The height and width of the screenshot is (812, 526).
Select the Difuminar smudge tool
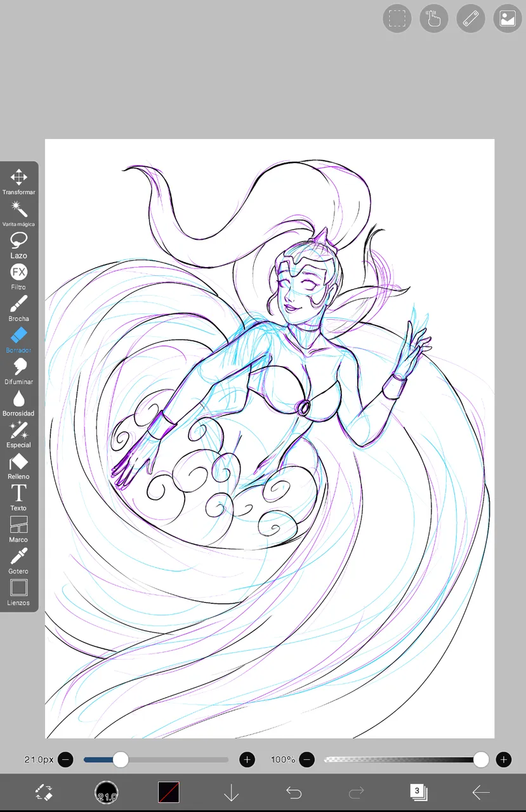pos(18,371)
